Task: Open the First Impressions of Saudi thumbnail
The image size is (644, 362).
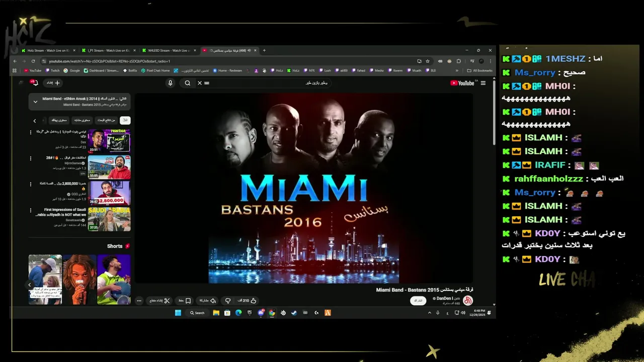Action: pos(109,219)
